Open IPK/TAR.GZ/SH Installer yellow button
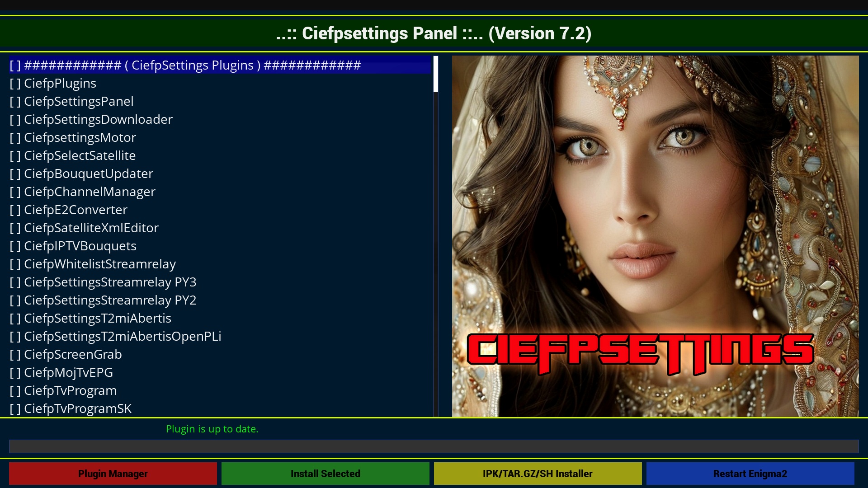The width and height of the screenshot is (868, 488). pos(538,474)
